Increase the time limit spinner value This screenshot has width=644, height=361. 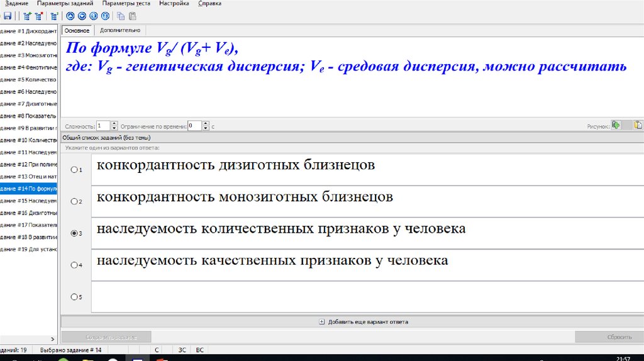[206, 123]
